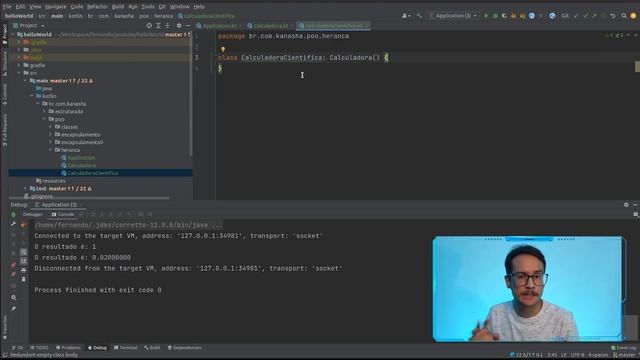Open the Problems tool window button
Viewport: 640px width, 360px height.
(68, 348)
